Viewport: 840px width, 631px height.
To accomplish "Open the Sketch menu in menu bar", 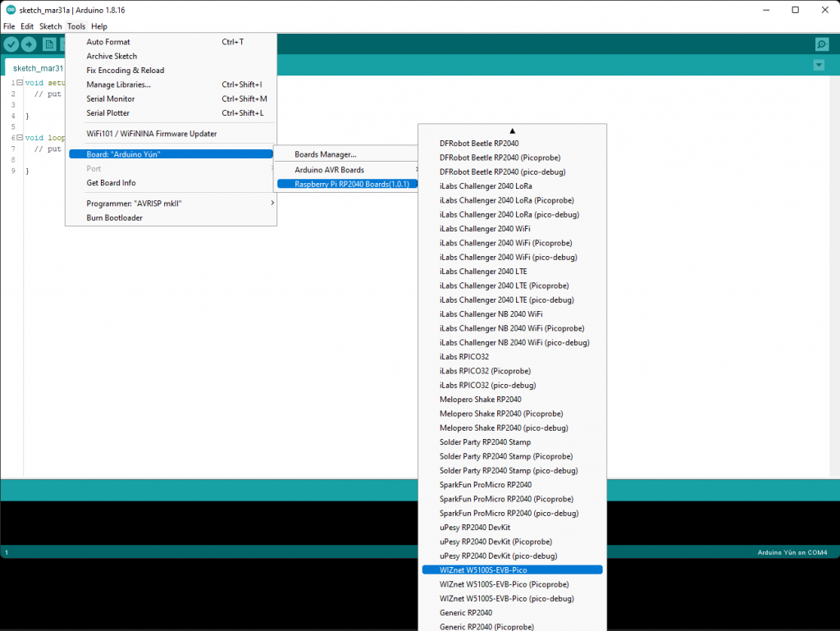I will coord(50,26).
